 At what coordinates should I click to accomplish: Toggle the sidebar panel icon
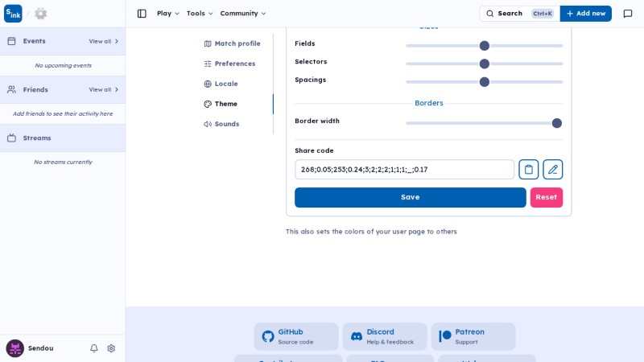(142, 14)
